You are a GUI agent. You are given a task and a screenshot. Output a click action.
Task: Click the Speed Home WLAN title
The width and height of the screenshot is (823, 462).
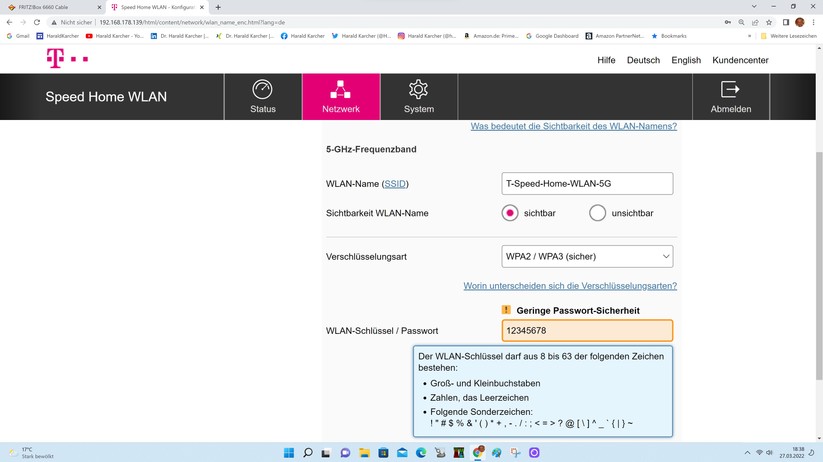pos(106,97)
